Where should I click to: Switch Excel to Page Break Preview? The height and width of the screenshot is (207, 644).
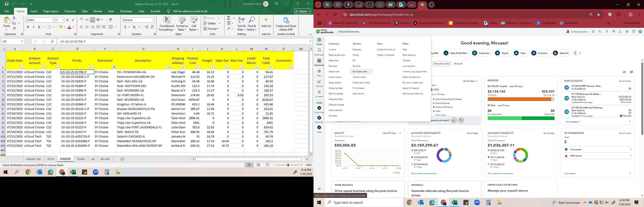(x=268, y=165)
